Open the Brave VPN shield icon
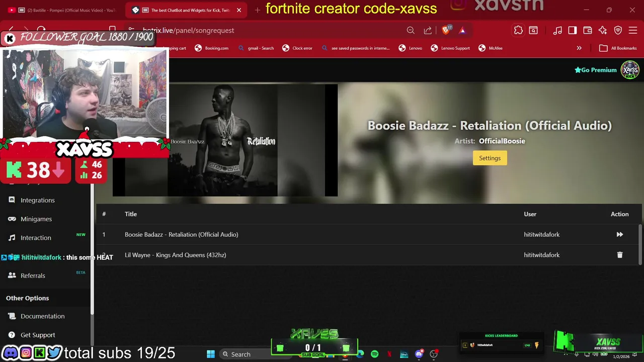Viewport: 644px width, 362px height. point(618,30)
